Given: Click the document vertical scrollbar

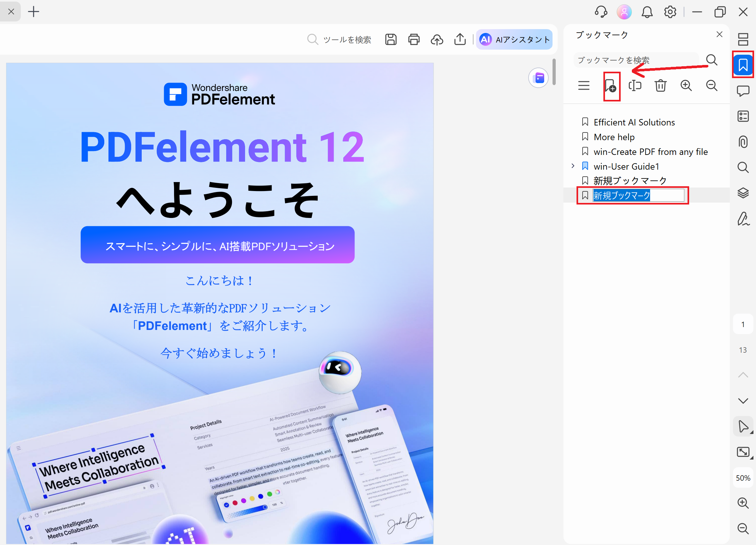Looking at the screenshot, I should click(x=554, y=72).
